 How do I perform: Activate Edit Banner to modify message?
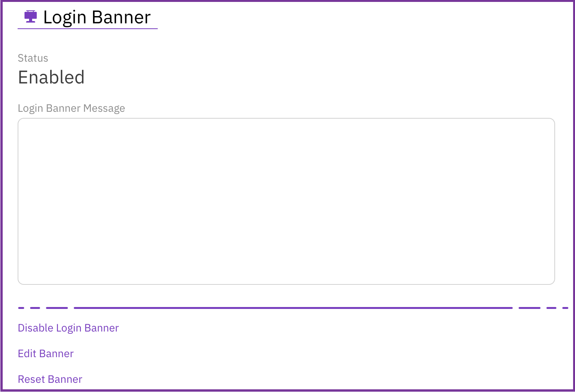click(46, 353)
